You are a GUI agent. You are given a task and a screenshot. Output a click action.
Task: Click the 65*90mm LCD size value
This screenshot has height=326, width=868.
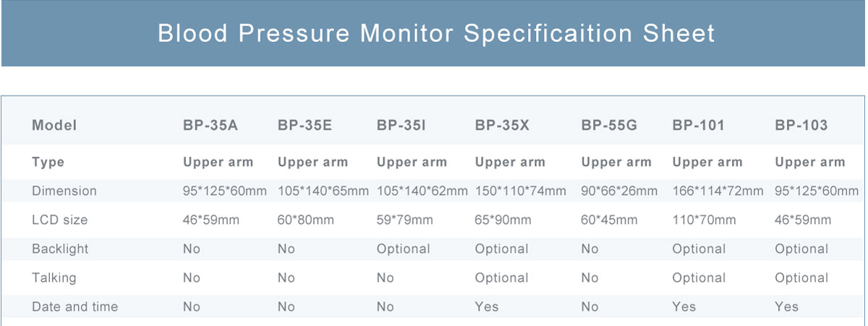(503, 220)
